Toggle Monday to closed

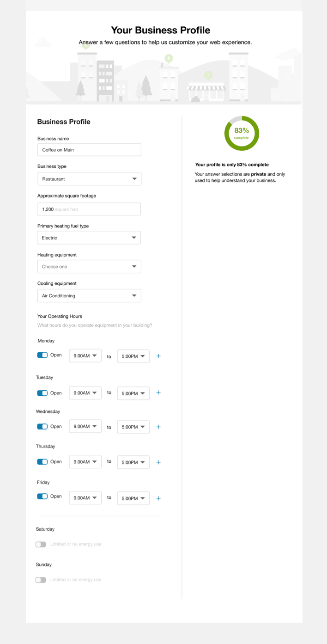42,355
